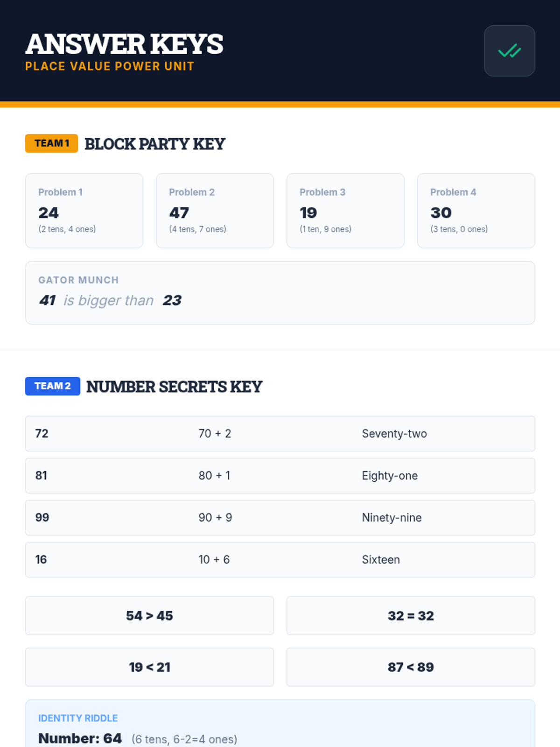Screen dimensions: 560x747
Task: Open the Problem 2 card showing 47
Action: pos(215,211)
